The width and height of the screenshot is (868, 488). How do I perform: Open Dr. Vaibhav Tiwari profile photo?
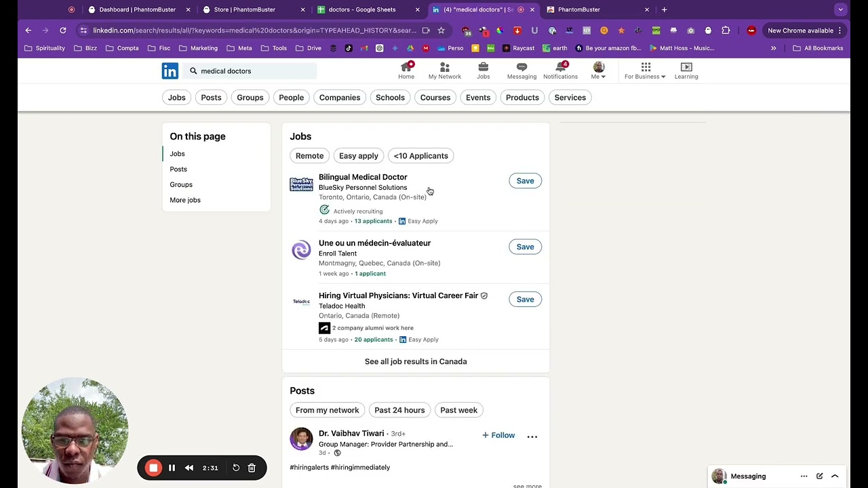pos(301,439)
